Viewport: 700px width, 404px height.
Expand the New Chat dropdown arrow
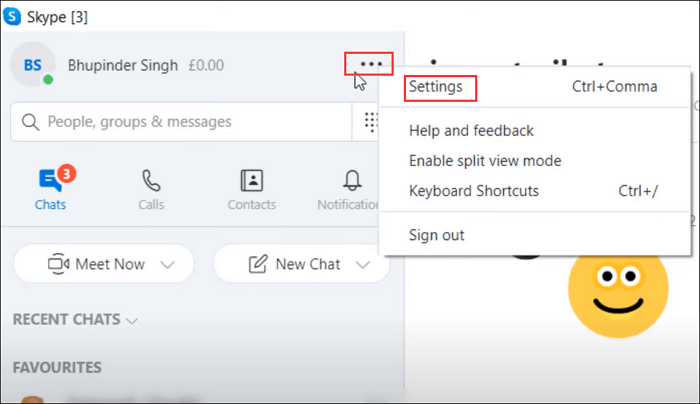click(x=363, y=265)
